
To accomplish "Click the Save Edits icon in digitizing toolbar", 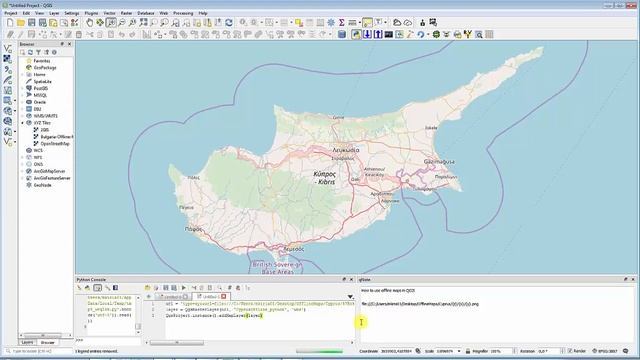I will point(31,35).
